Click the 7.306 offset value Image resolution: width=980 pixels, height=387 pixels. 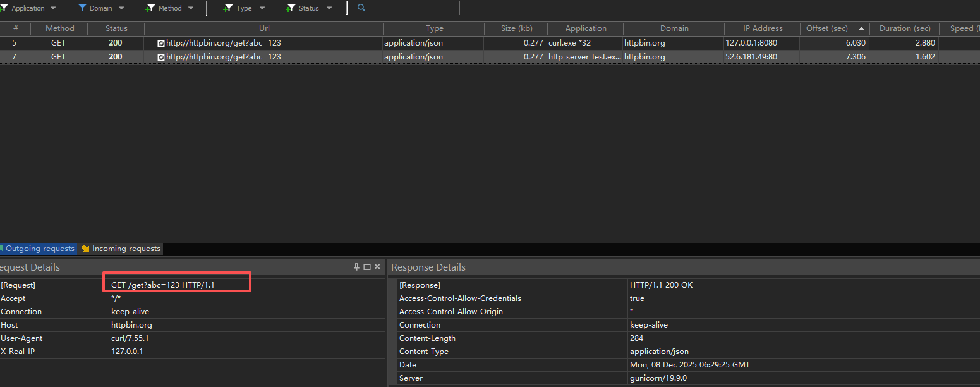pos(854,57)
